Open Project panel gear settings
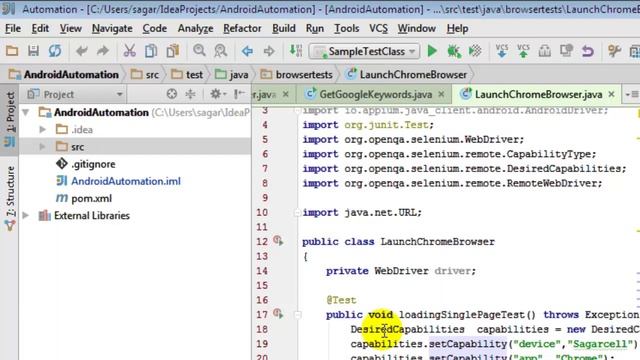Image resolution: width=640 pixels, height=360 pixels. 218,94
